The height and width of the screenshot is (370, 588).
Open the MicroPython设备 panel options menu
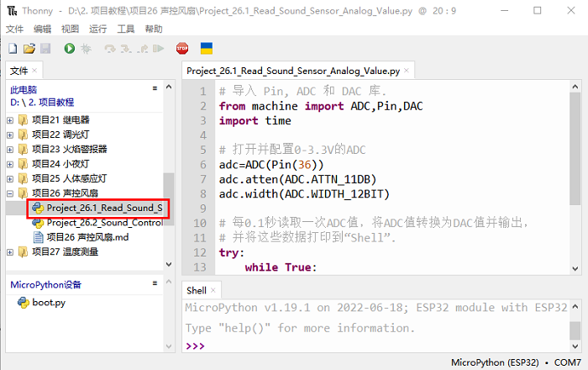pos(155,284)
